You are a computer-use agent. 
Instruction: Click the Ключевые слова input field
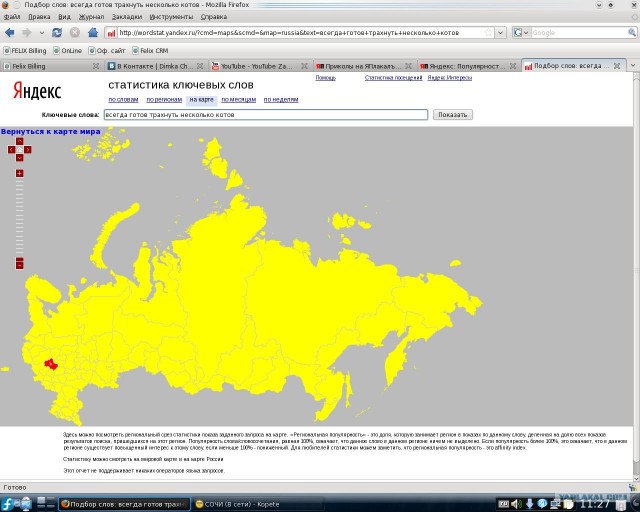(x=266, y=115)
